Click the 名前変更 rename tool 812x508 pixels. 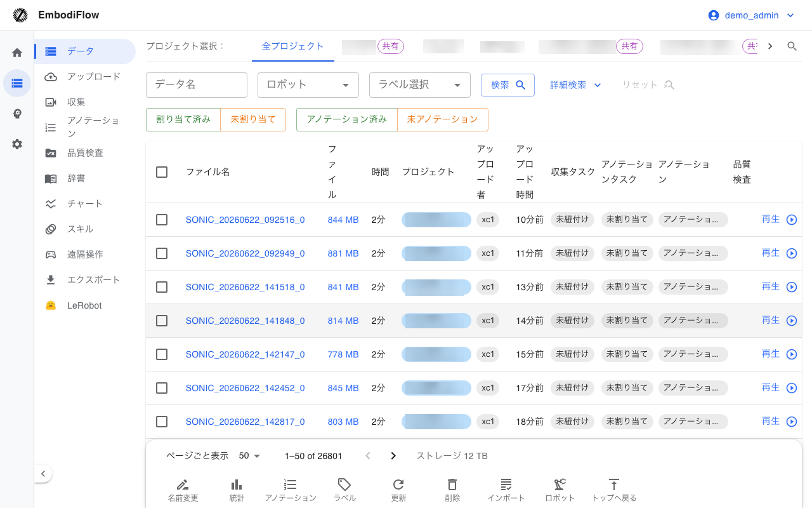click(x=183, y=490)
